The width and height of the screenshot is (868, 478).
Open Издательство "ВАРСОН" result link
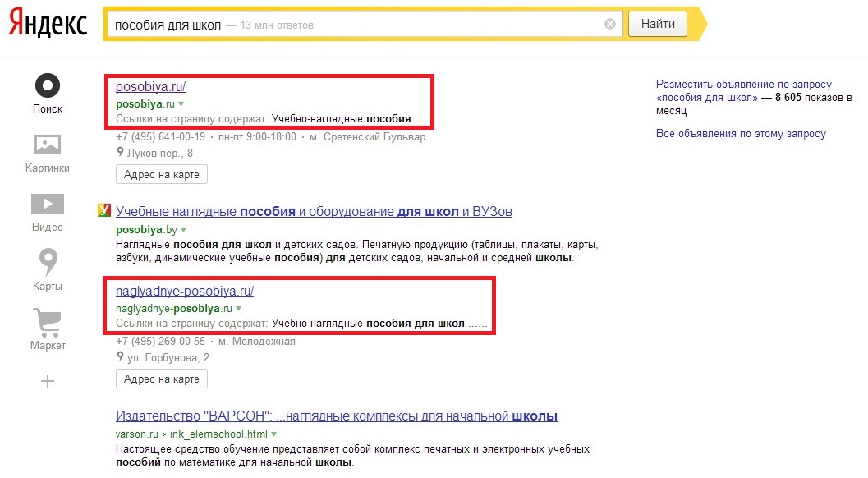(x=337, y=416)
